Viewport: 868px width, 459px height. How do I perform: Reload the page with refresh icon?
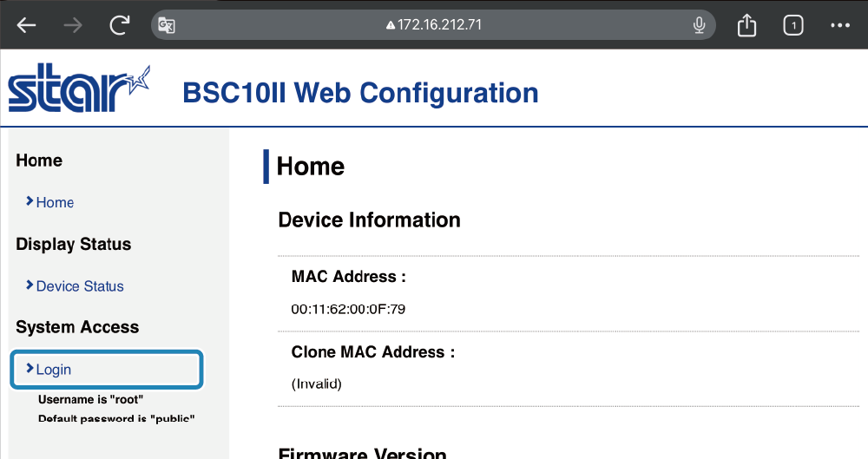(x=120, y=25)
